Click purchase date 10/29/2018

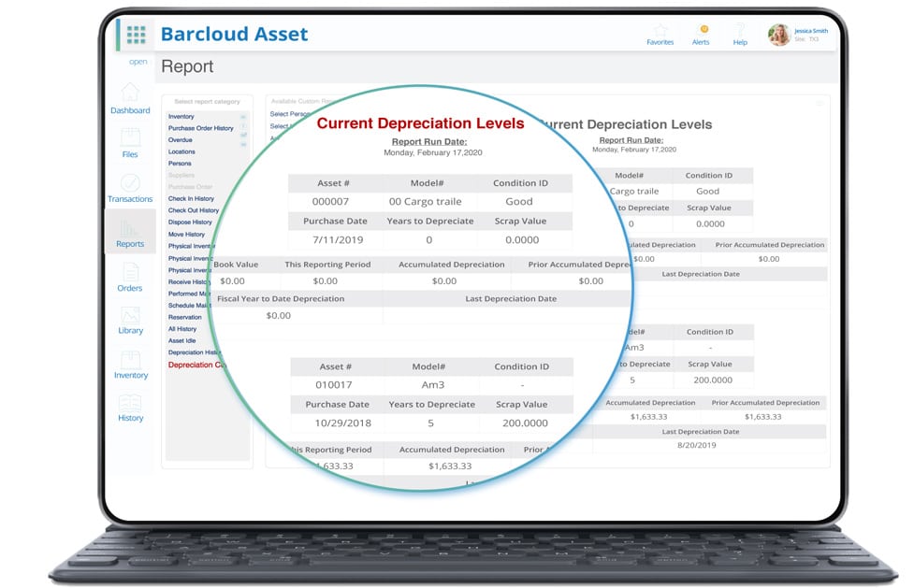pos(342,423)
